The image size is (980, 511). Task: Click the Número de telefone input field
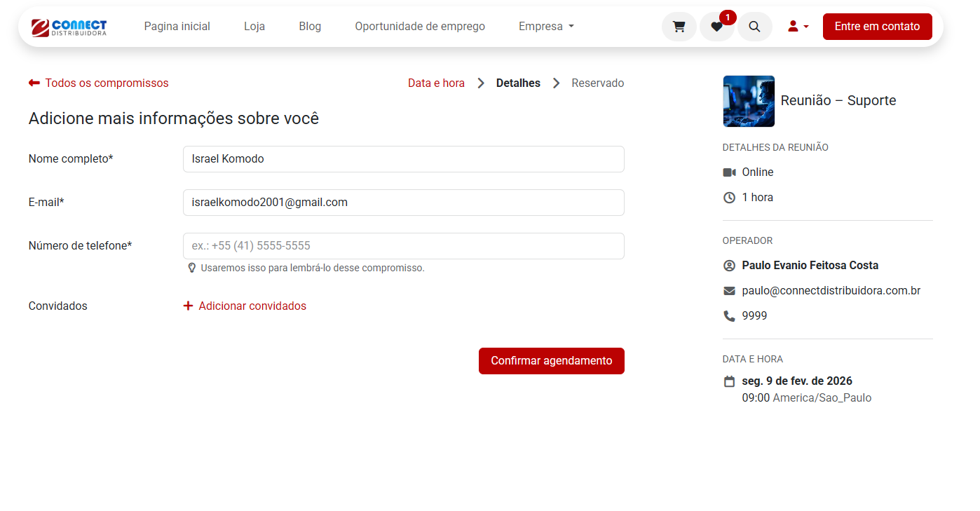pos(403,246)
